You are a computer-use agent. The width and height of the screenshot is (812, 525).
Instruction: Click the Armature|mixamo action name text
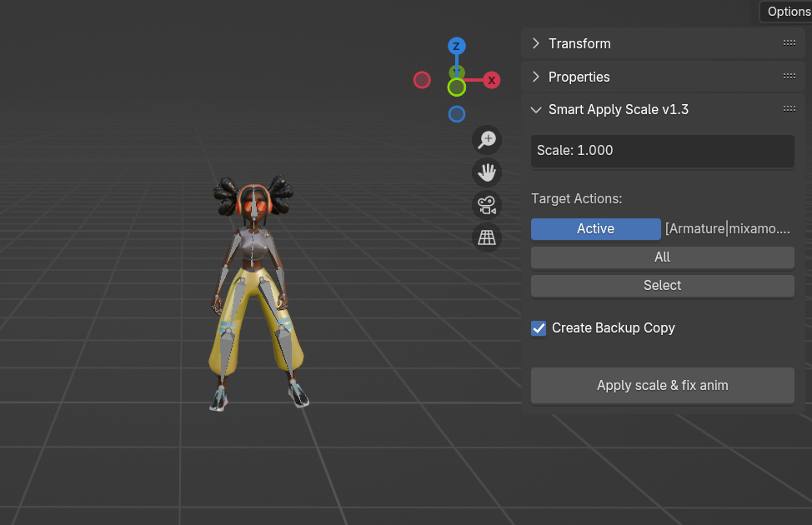tap(728, 229)
